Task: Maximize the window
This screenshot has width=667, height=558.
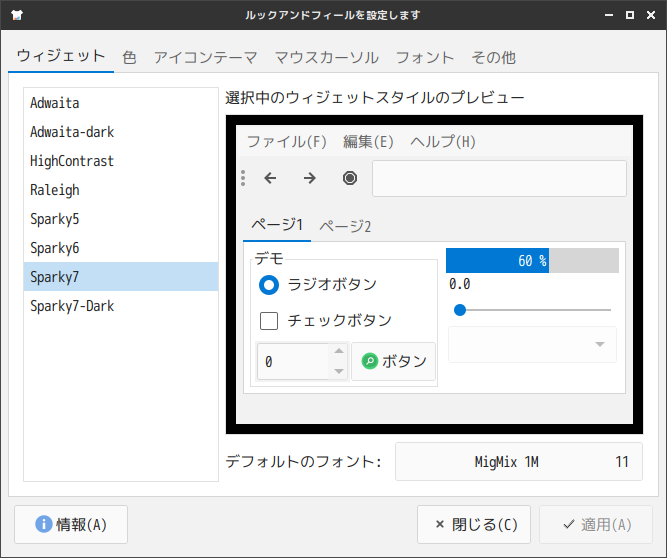Action: click(630, 15)
